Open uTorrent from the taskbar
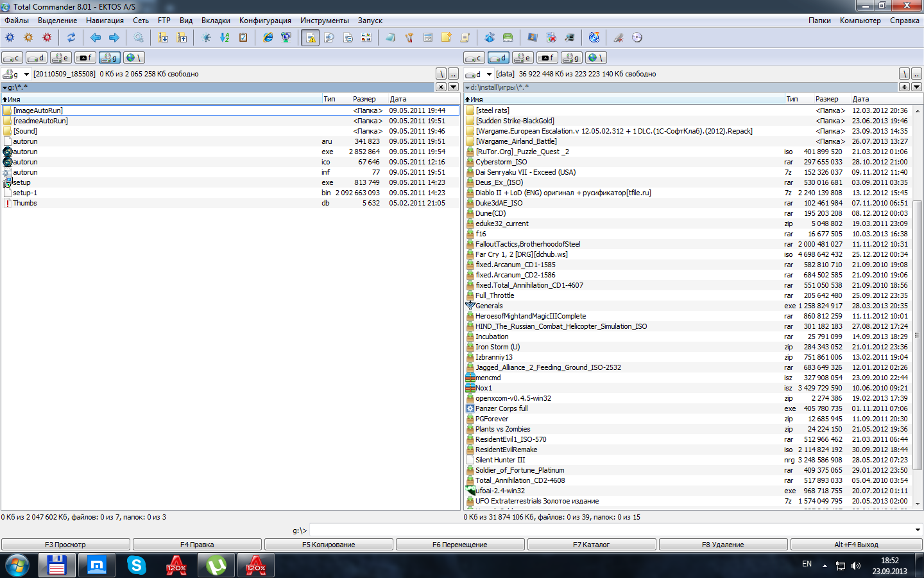The image size is (924, 578). point(216,565)
